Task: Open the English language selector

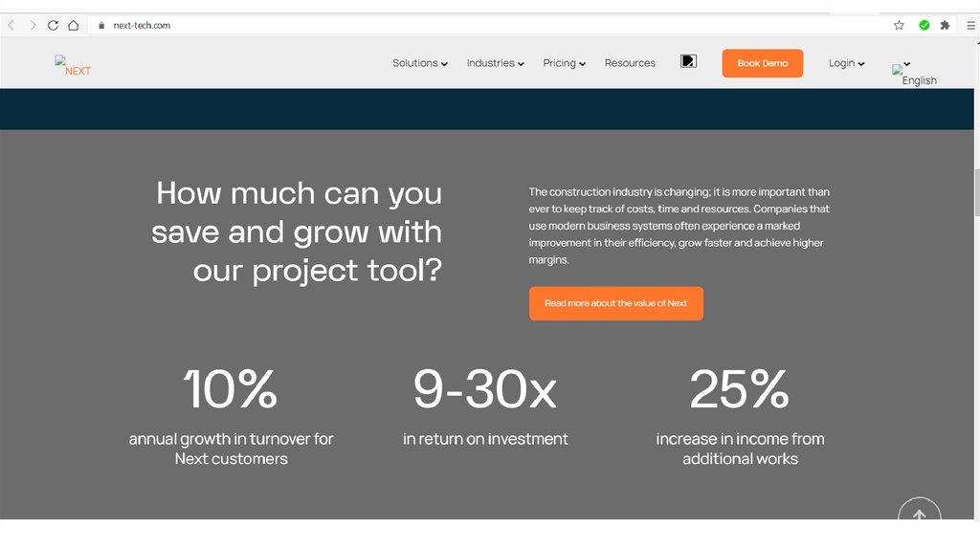Action: click(914, 75)
